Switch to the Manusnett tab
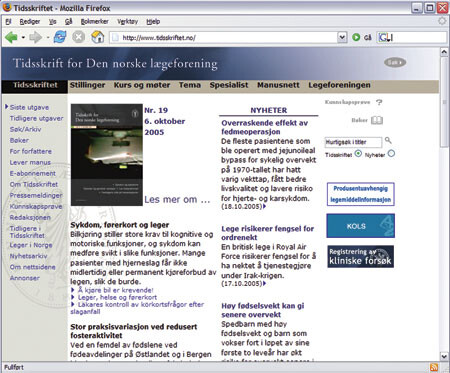450x373 pixels. (278, 85)
